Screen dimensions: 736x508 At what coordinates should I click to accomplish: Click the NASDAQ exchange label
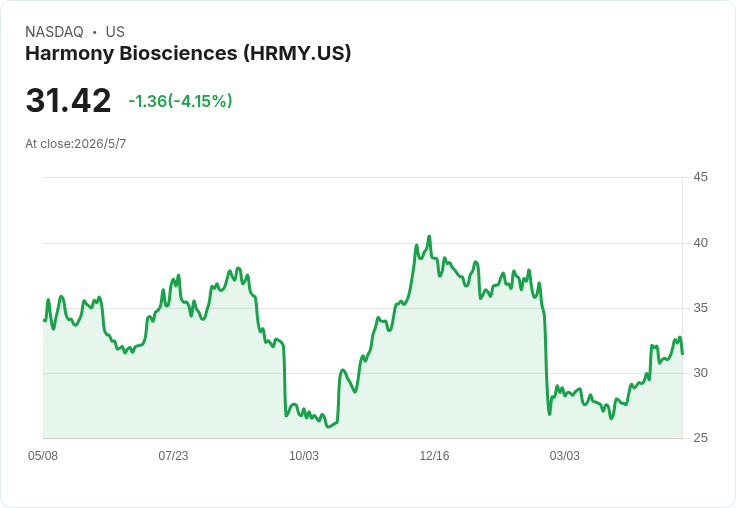coord(54,32)
